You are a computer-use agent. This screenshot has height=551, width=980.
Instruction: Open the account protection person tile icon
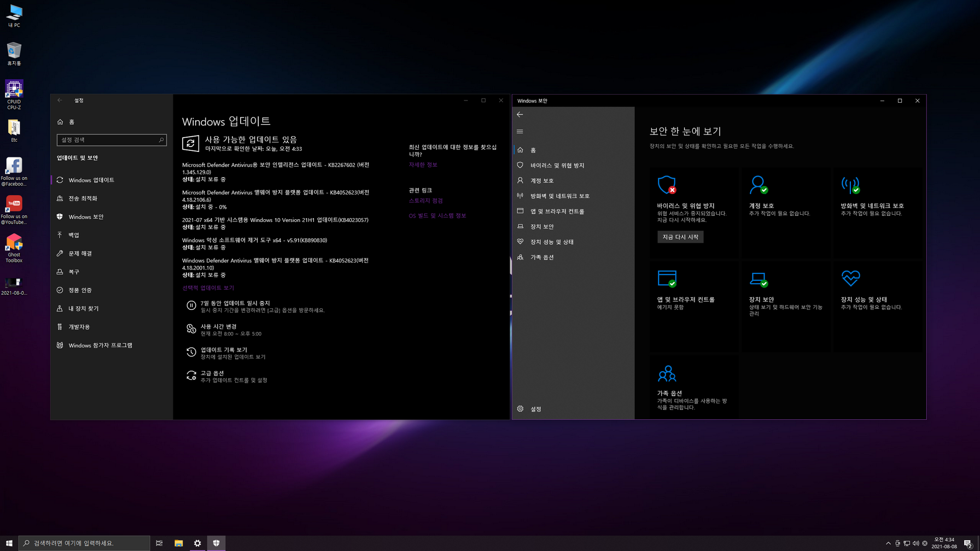pyautogui.click(x=759, y=185)
